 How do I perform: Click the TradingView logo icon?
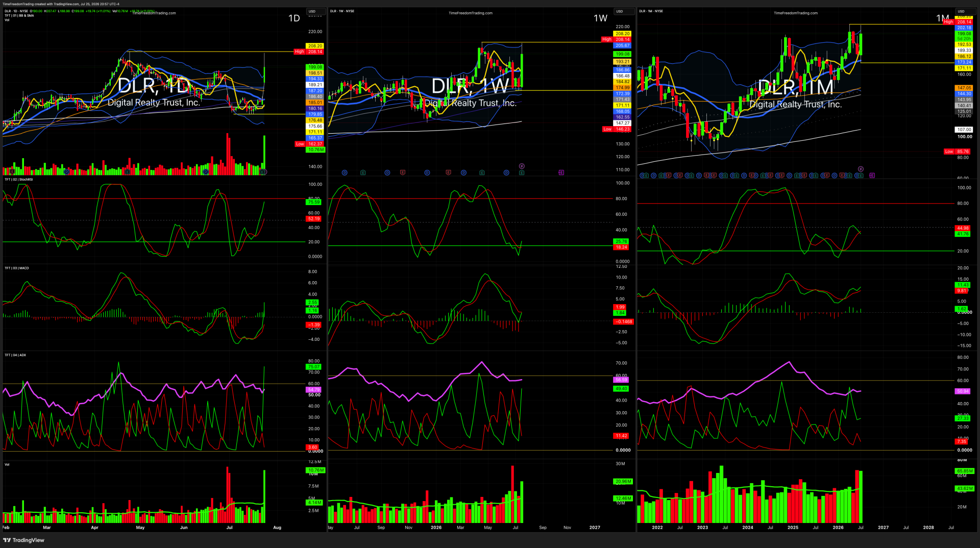pyautogui.click(x=7, y=540)
